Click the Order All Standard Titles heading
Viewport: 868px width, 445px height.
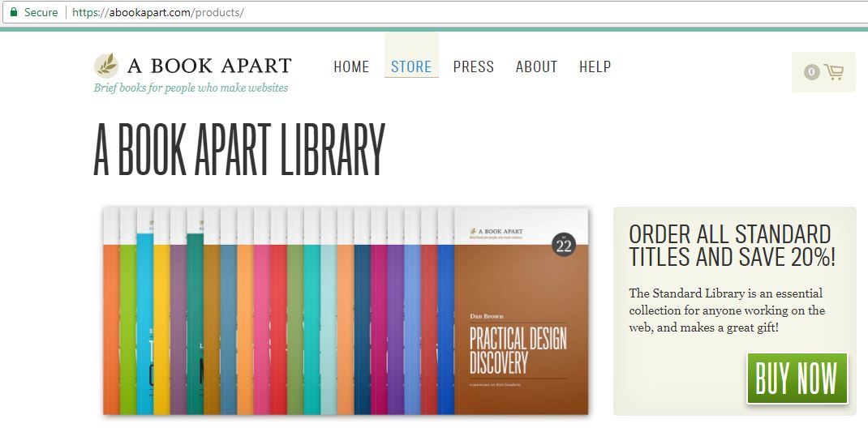coord(732,246)
